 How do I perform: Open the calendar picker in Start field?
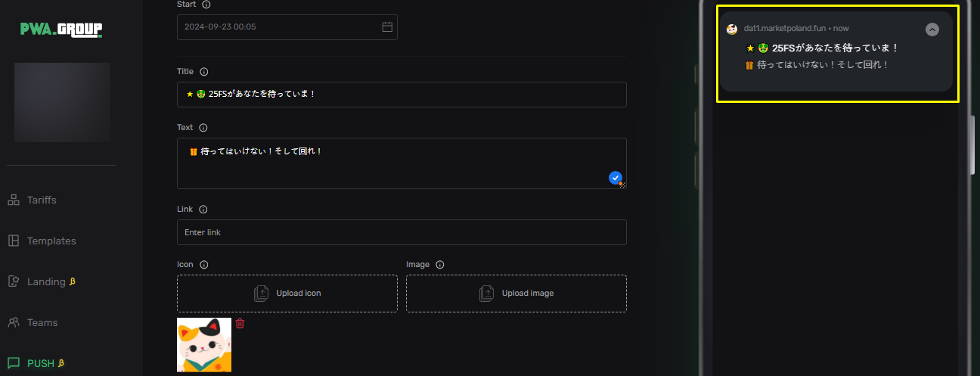387,27
